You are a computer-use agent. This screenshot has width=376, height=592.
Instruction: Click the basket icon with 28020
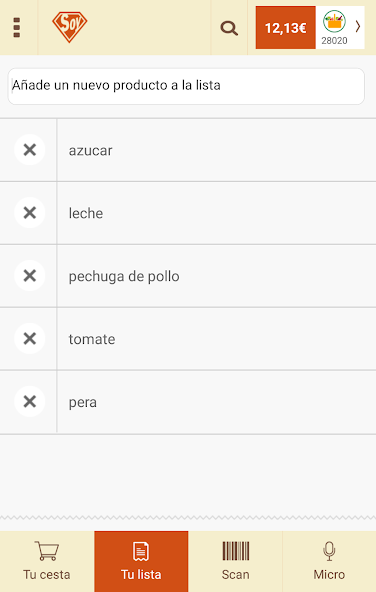click(334, 27)
